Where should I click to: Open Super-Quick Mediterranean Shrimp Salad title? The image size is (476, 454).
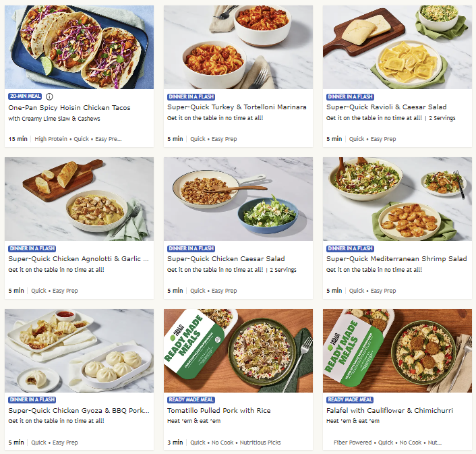tap(396, 259)
